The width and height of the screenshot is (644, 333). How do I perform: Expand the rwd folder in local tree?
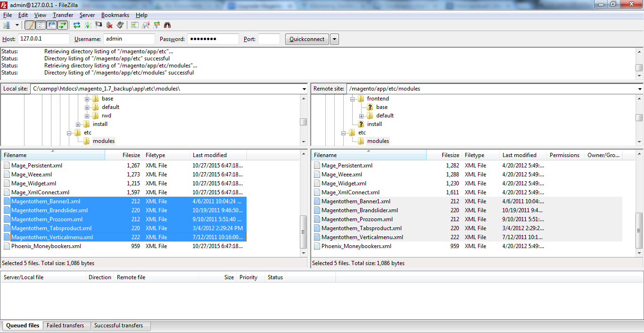click(x=87, y=116)
